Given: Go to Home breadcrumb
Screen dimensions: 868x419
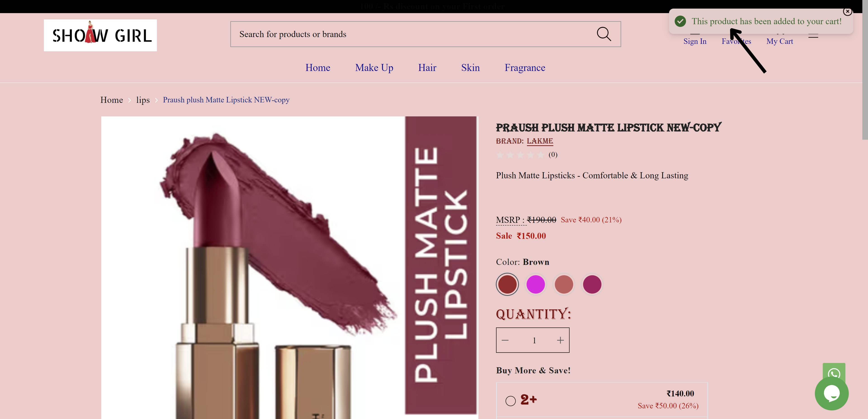Looking at the screenshot, I should coord(111,100).
